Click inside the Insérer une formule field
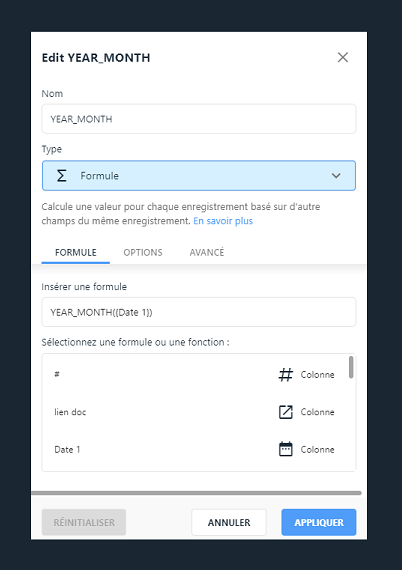Viewport: 402px width, 570px height. tap(199, 312)
